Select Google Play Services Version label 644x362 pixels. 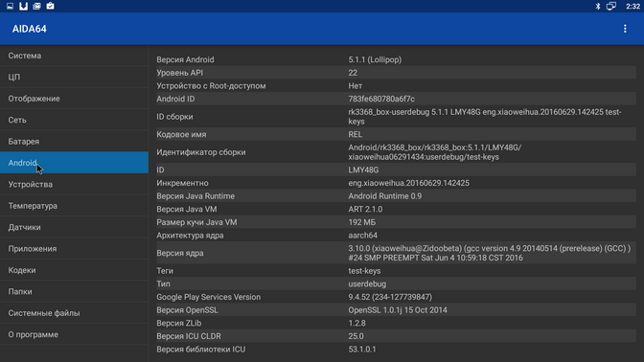[x=209, y=297]
